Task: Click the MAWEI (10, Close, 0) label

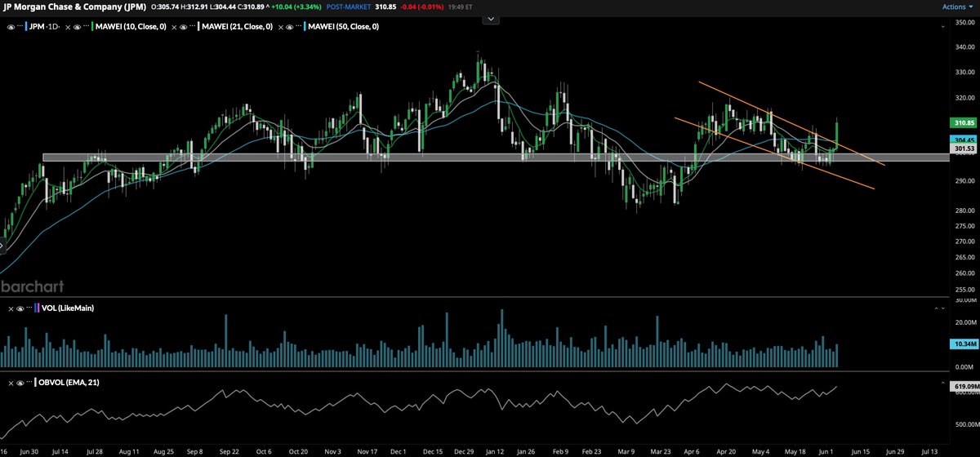Action: click(x=131, y=27)
